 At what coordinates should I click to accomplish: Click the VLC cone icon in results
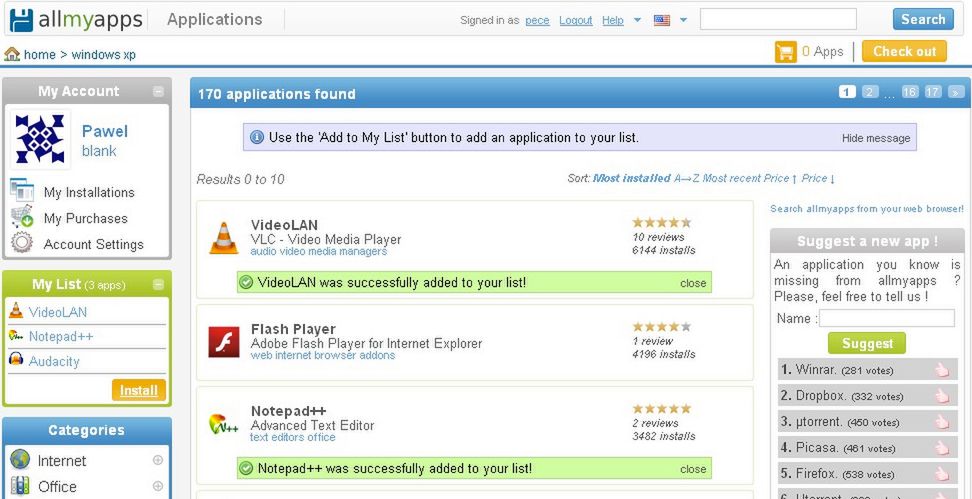click(224, 238)
